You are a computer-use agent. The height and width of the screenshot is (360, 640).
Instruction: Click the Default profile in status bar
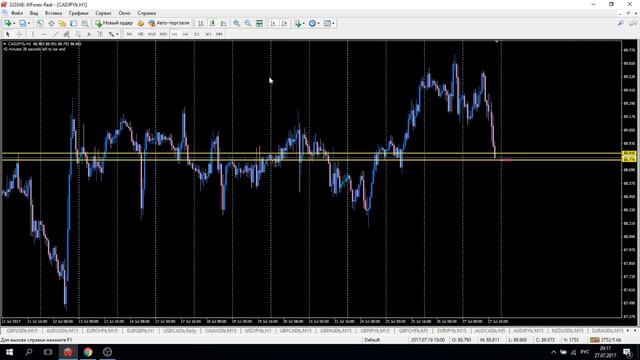pyautogui.click(x=372, y=340)
